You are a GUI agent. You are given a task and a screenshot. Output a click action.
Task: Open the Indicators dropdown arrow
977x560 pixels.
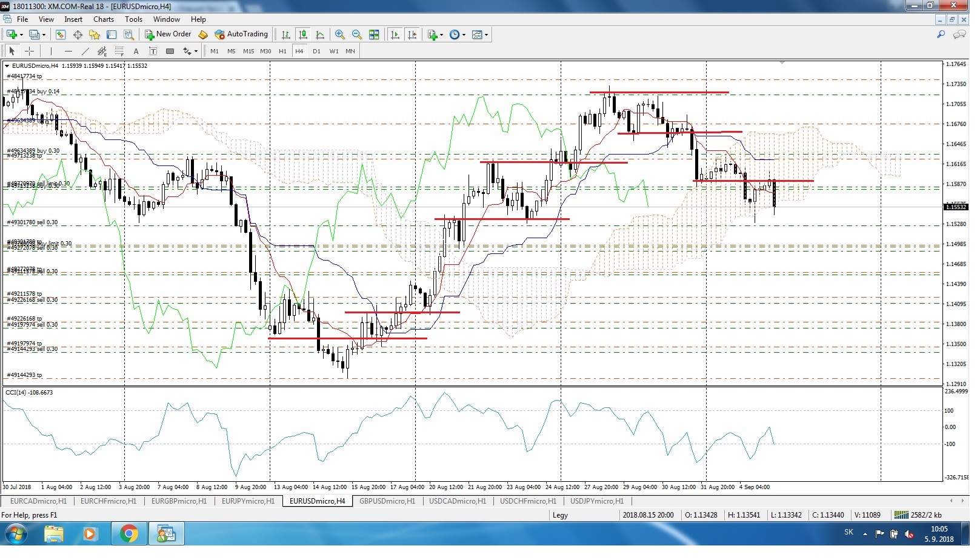pyautogui.click(x=442, y=35)
